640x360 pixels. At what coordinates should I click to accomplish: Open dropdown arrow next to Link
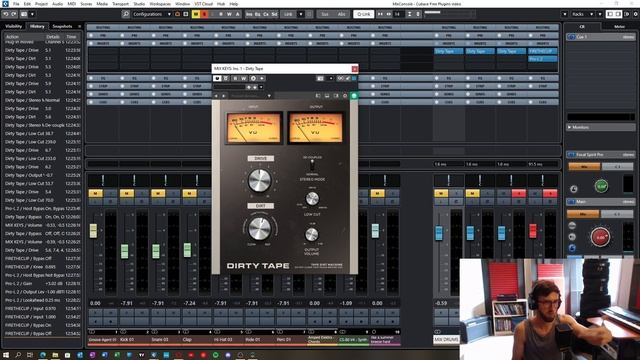point(301,14)
